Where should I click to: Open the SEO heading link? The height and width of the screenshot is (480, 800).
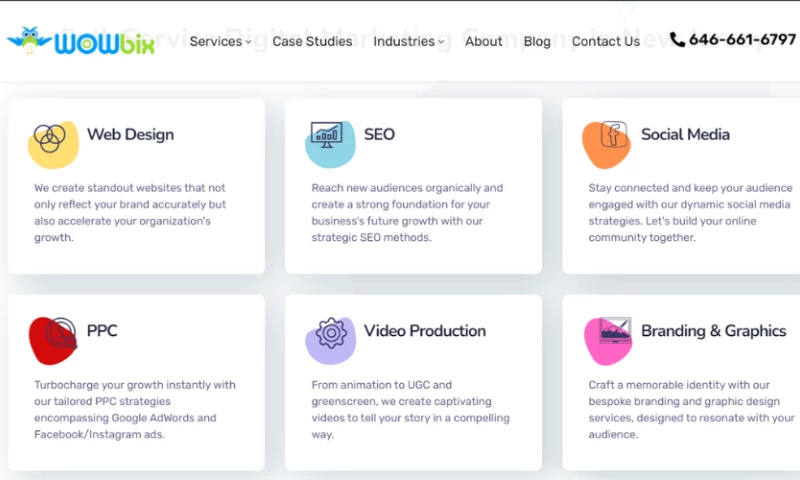(379, 134)
